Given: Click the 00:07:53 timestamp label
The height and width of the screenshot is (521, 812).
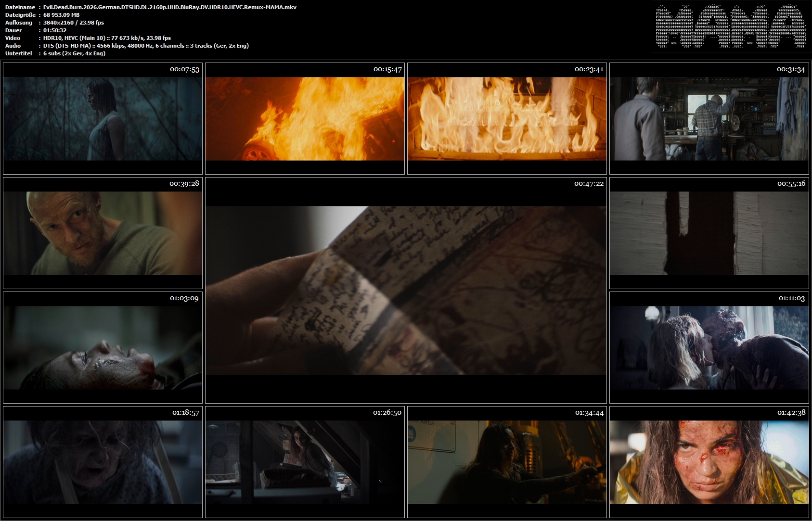Looking at the screenshot, I should [184, 69].
